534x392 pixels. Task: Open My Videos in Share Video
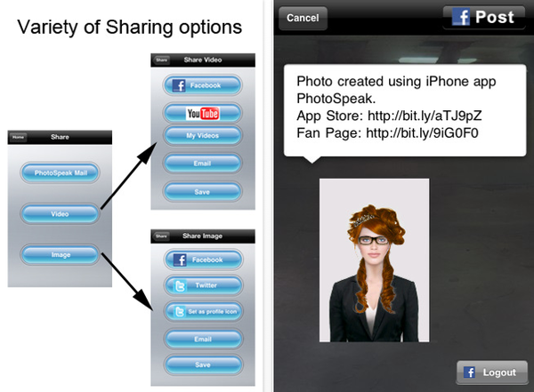[203, 135]
